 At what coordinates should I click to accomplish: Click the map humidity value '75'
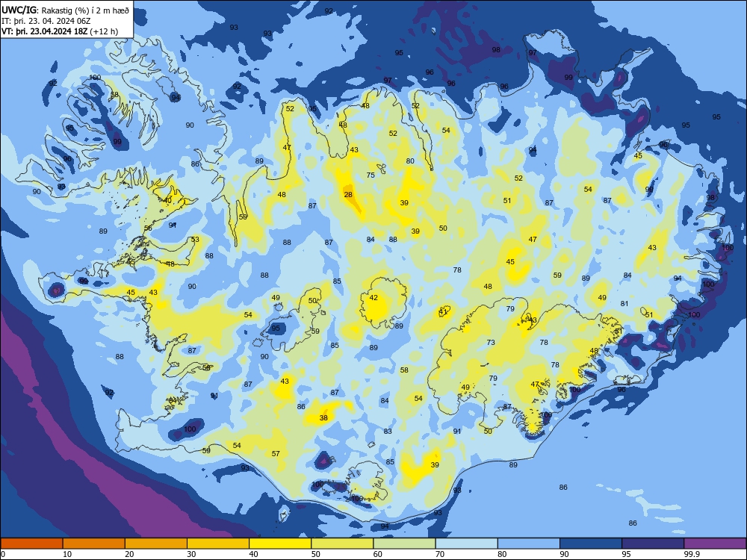tap(371, 175)
